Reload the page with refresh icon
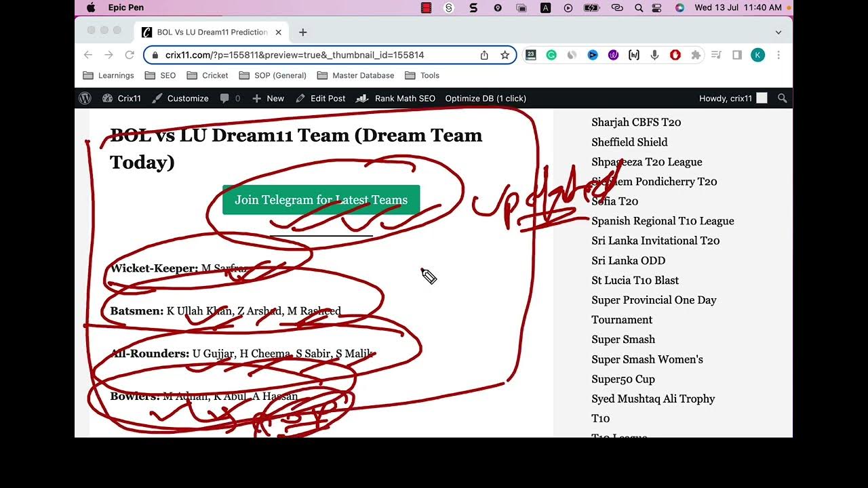This screenshot has height=488, width=868. tap(130, 55)
